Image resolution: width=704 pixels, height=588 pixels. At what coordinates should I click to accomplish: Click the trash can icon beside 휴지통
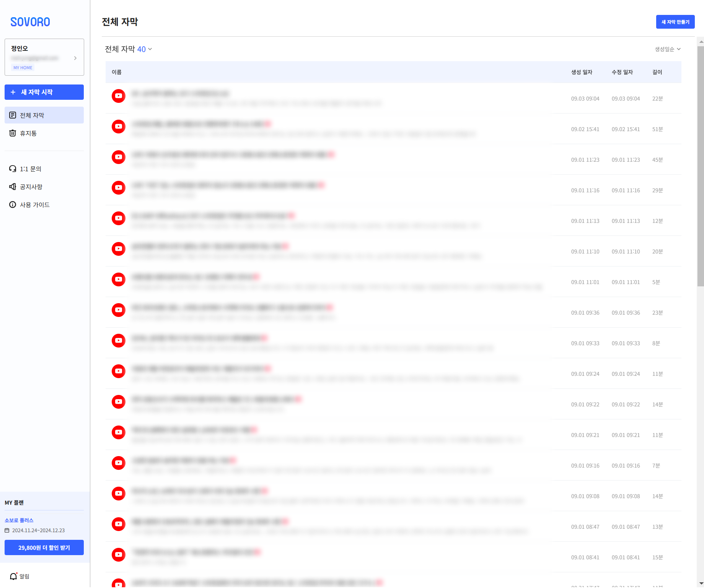pos(13,133)
